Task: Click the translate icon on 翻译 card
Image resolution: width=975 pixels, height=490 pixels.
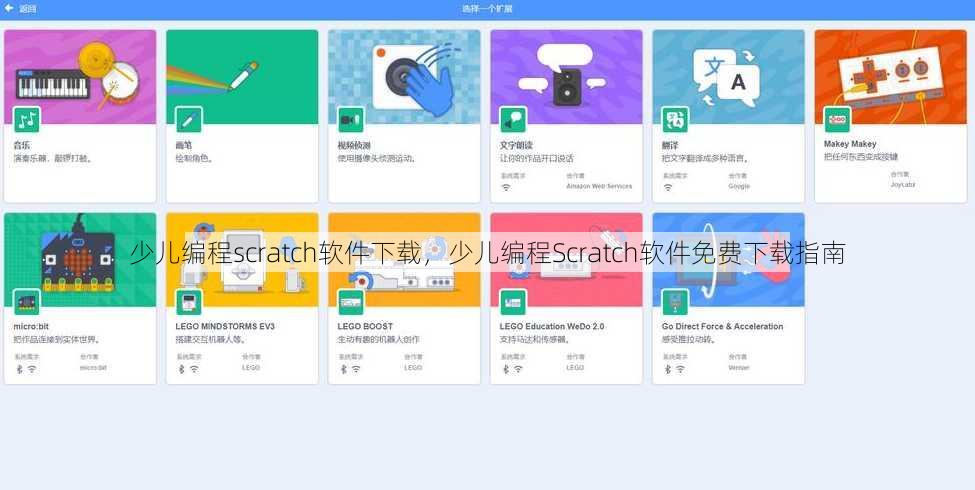Action: (x=675, y=119)
